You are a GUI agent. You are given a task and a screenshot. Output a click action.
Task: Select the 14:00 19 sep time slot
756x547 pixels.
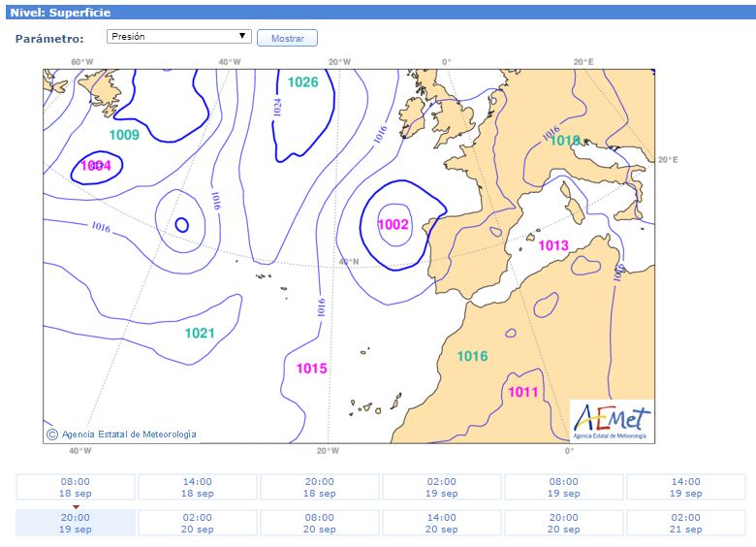[x=685, y=487]
